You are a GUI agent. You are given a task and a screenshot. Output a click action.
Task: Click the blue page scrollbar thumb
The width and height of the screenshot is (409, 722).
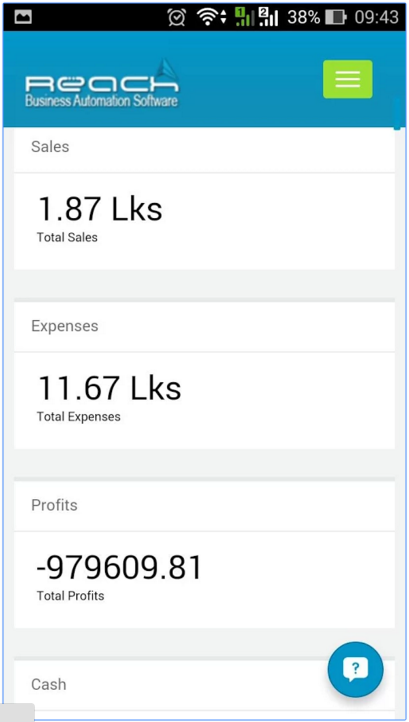pos(397,114)
